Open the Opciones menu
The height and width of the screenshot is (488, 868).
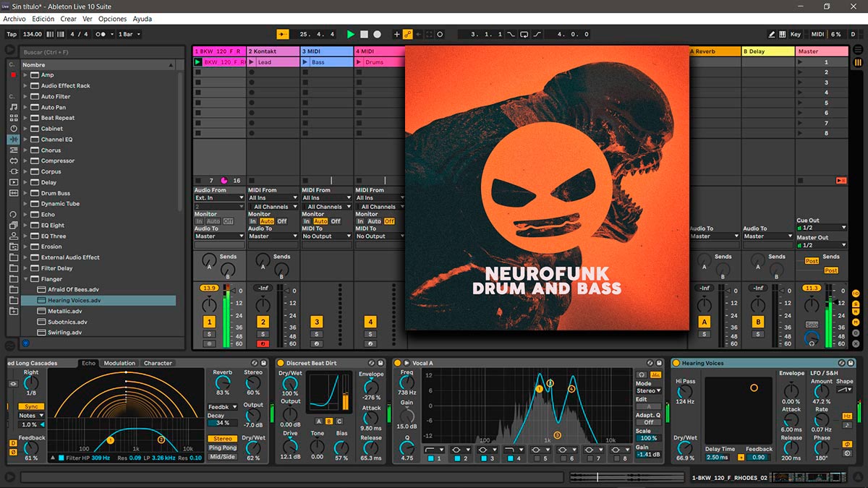click(112, 19)
